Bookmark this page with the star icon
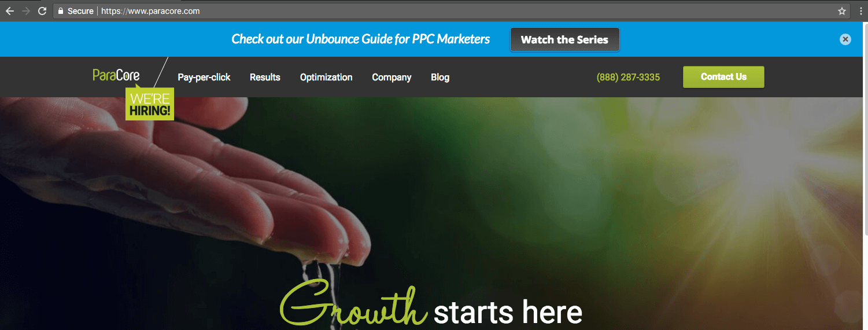 pos(842,11)
